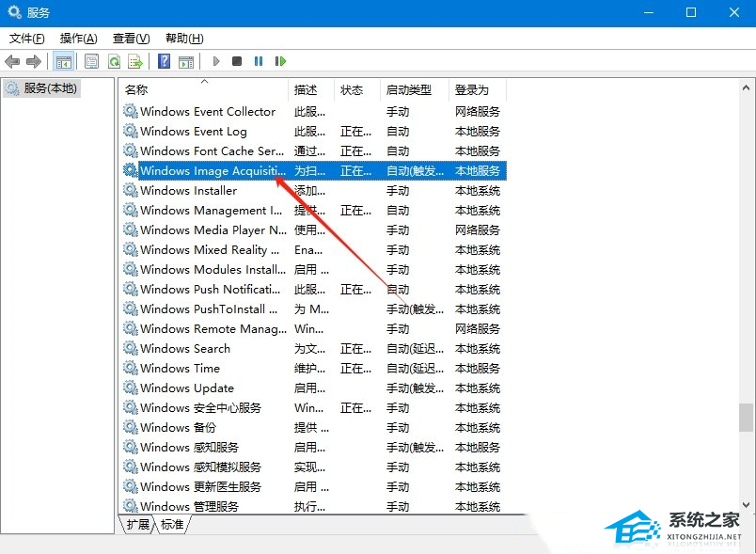Select Windows Push Notificati... service

(x=314, y=290)
